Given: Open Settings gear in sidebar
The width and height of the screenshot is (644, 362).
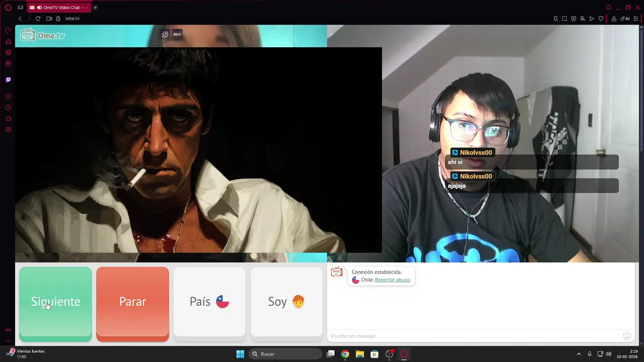Looking at the screenshot, I should coord(8,130).
